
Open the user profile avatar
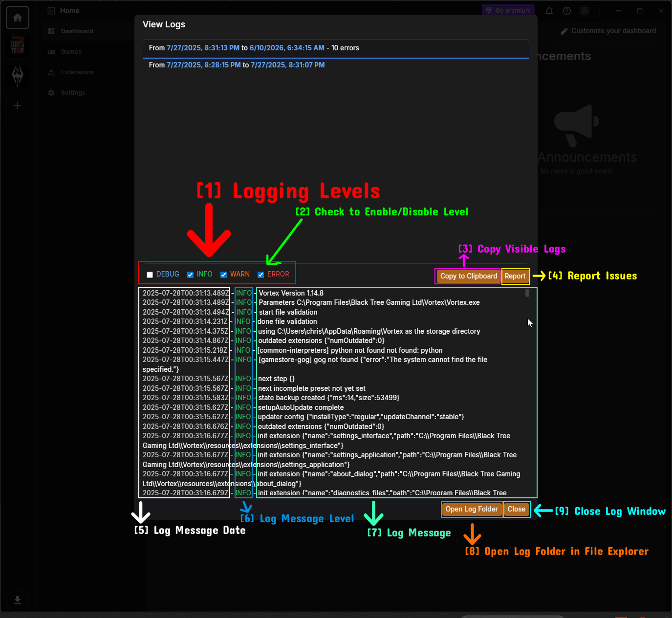[585, 11]
